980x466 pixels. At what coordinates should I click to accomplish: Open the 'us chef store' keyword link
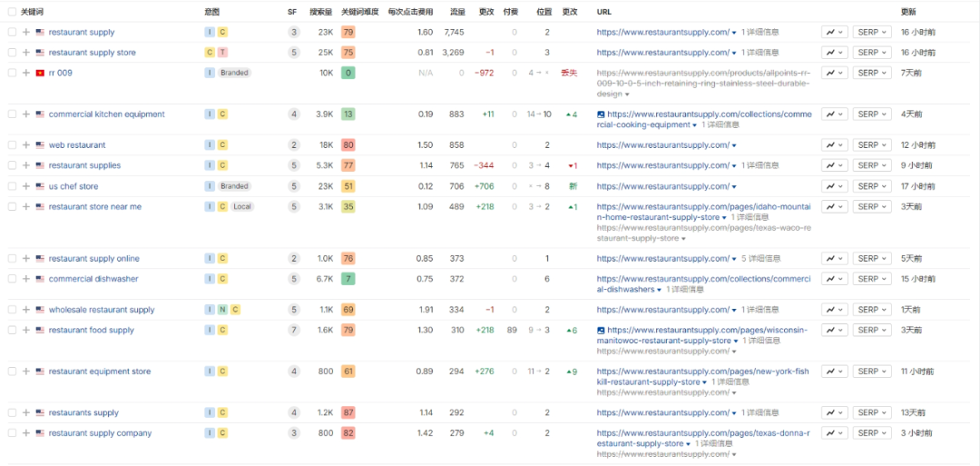click(x=73, y=186)
